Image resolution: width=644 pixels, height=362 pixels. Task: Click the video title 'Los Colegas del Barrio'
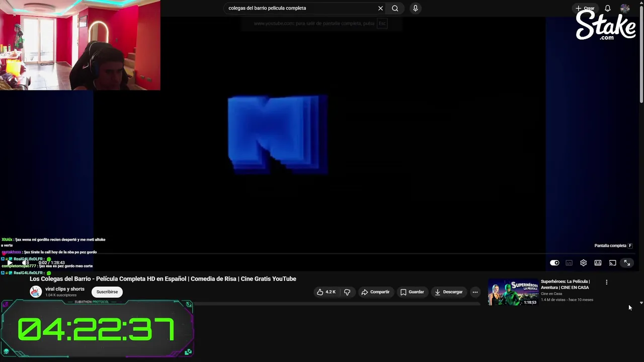[163, 279]
